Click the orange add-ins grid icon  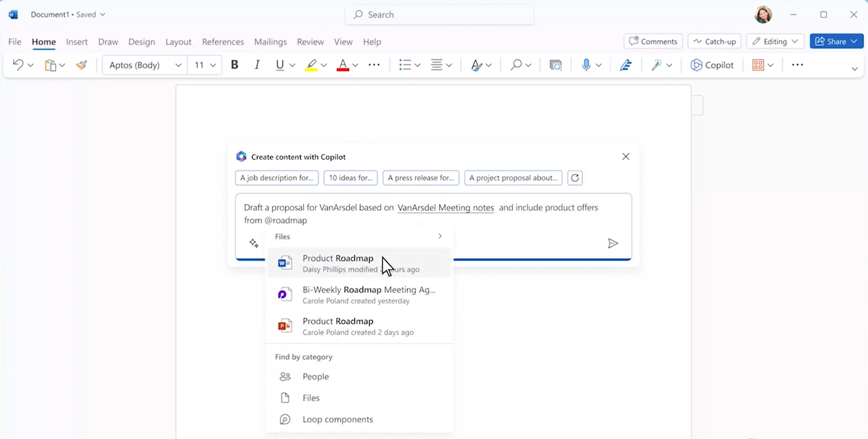pos(758,65)
